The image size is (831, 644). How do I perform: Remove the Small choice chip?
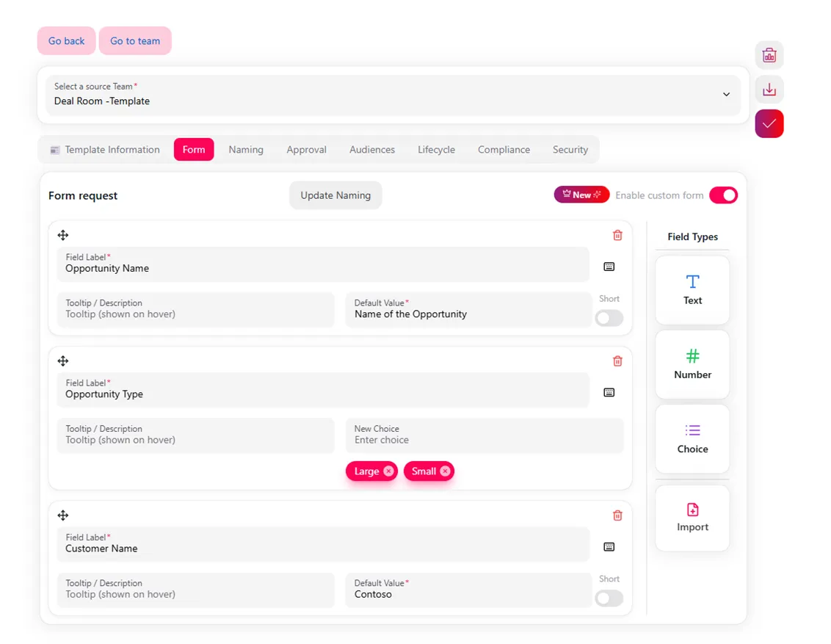(x=445, y=471)
